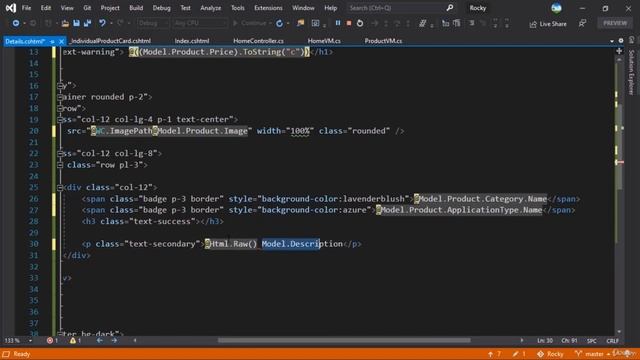Viewport: 640px width, 360px height.
Task: Open the File menu
Action: (x=26, y=8)
